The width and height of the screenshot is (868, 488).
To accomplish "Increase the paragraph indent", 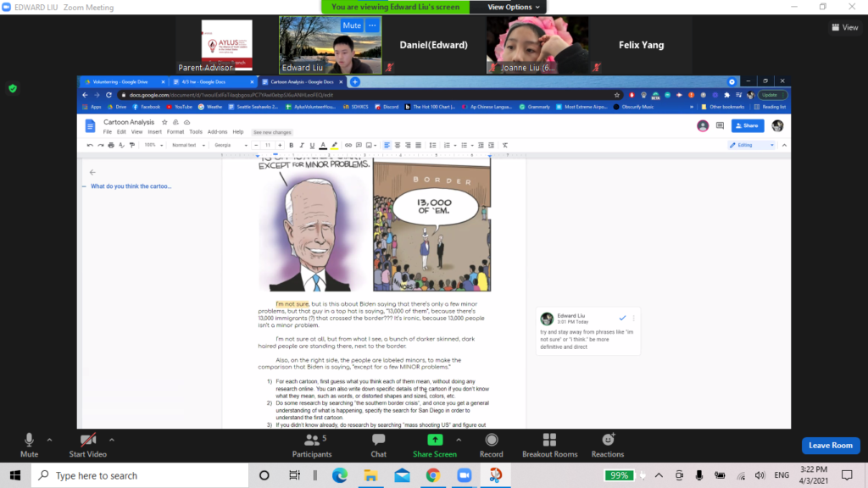I will point(491,145).
